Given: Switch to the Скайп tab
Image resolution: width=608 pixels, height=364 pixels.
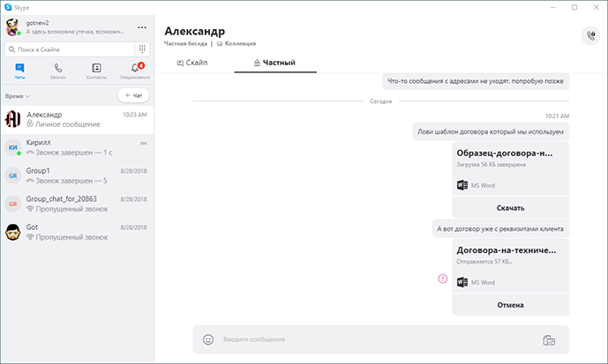Looking at the screenshot, I should (192, 63).
